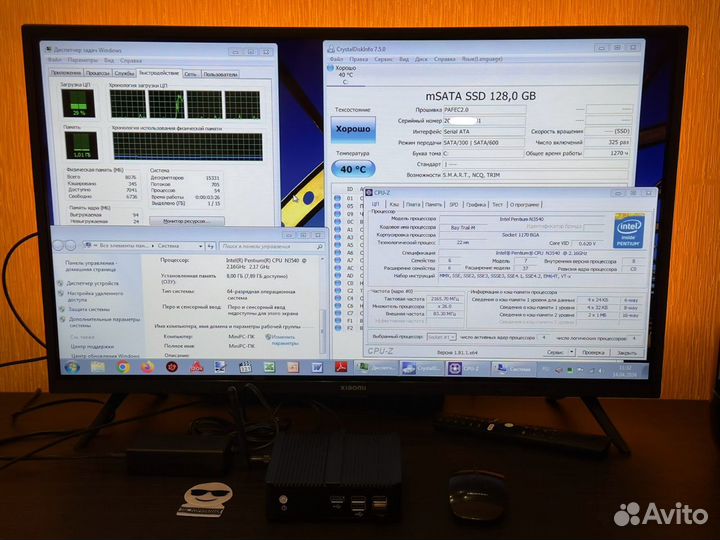Switch to Task Manager via taskbar button
Image resolution: width=720 pixels, height=540 pixels.
pyautogui.click(x=376, y=368)
